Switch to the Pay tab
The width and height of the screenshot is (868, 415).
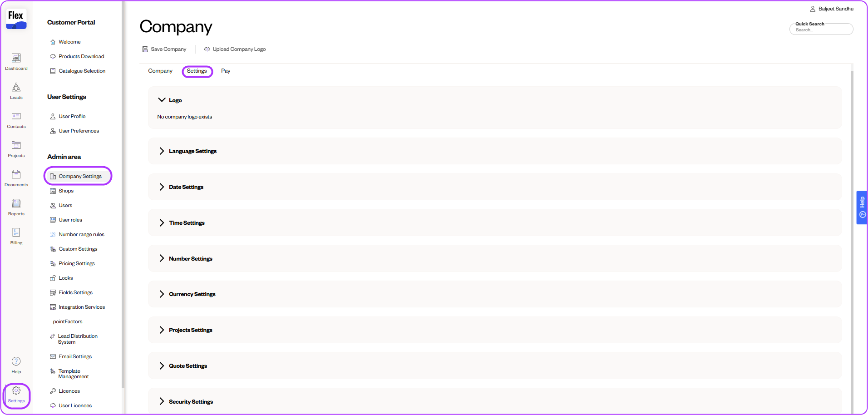(226, 71)
